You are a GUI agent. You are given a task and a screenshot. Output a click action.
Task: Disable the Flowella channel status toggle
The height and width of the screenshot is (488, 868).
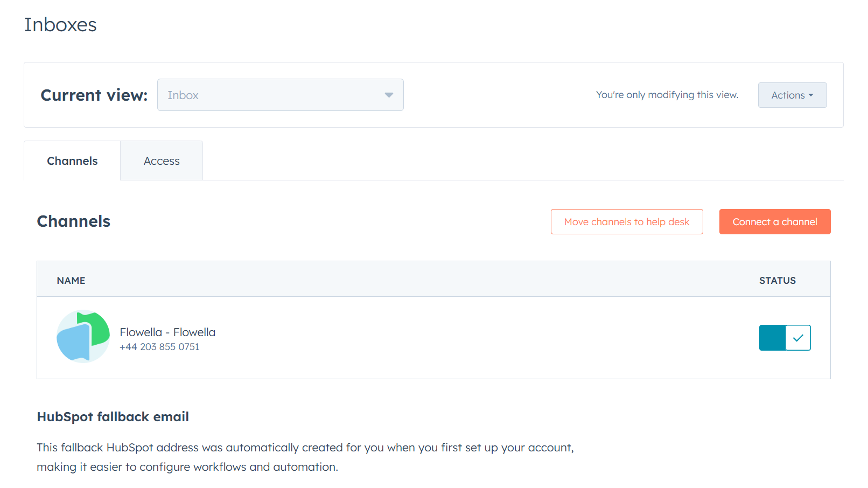[785, 338]
